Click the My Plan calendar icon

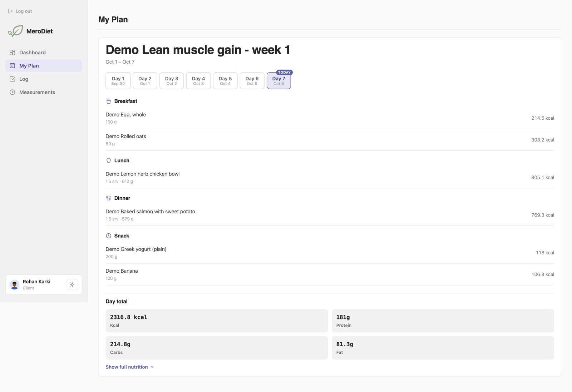coord(13,66)
